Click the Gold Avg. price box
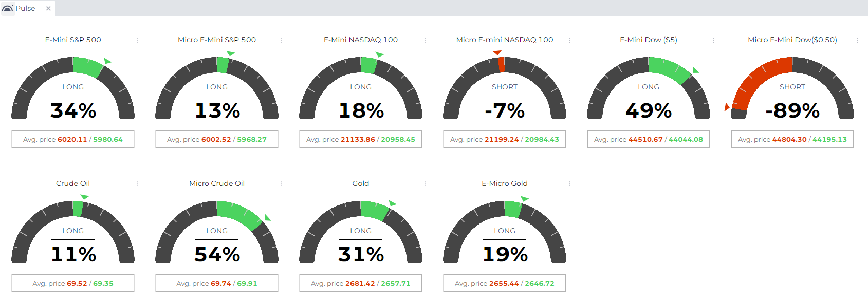Screen dimensions: 868x299 pos(360,283)
